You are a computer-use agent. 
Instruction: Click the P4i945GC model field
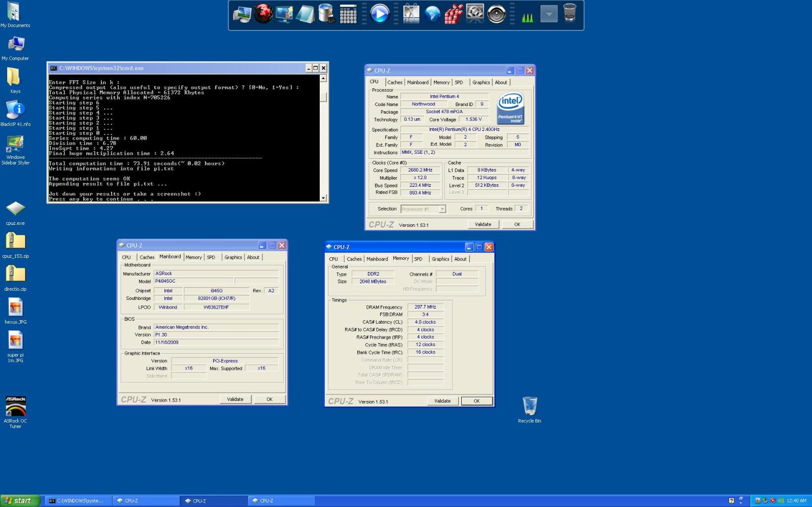coord(193,281)
